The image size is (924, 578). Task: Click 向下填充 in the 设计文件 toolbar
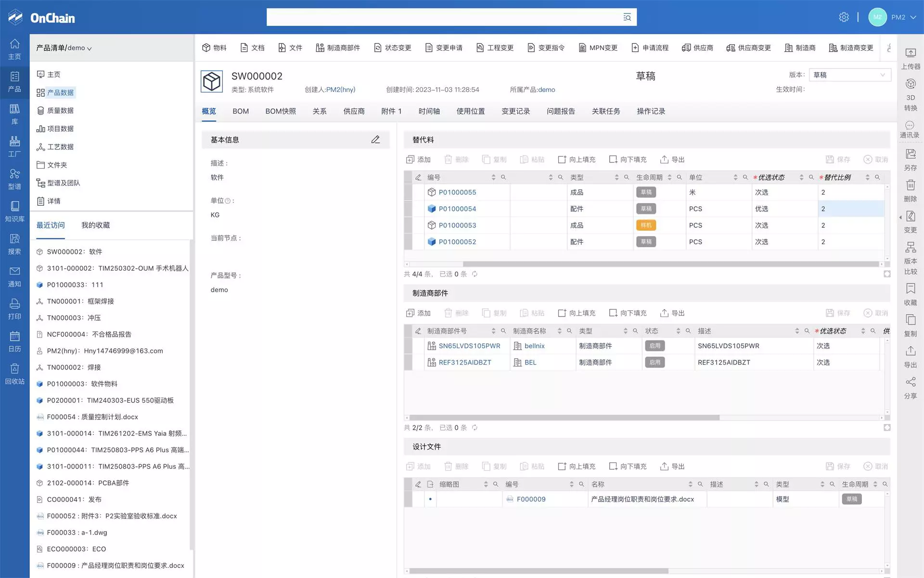(628, 466)
